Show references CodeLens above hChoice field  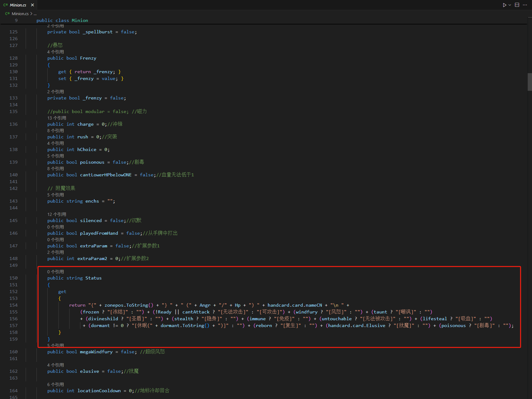coord(56,143)
